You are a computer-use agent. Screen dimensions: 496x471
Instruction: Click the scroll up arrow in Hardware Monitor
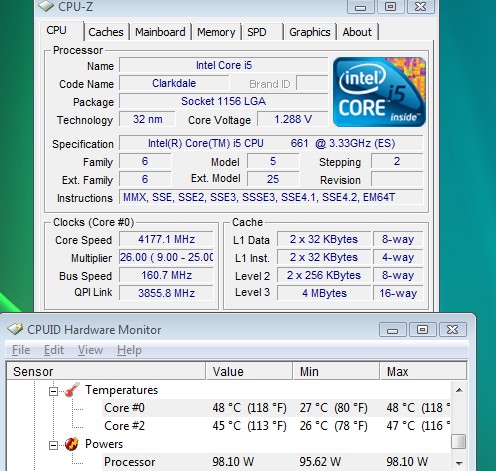[x=459, y=390]
